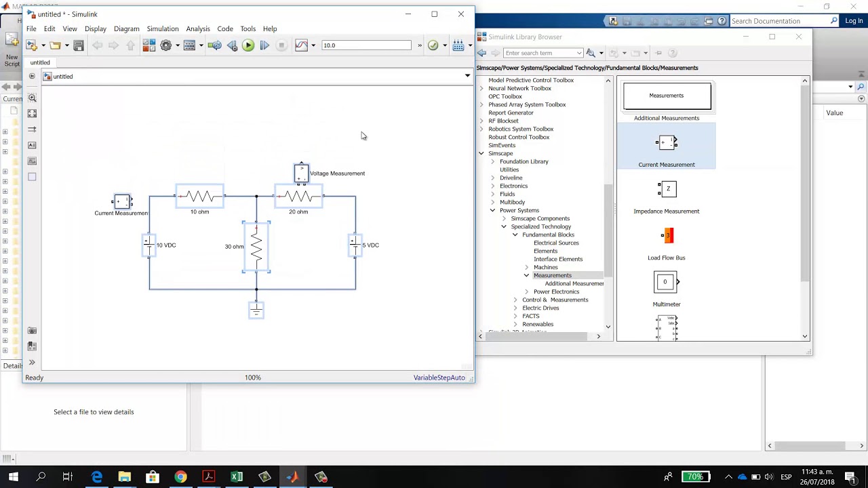868x488 pixels.
Task: Open Model Configuration Parameters gear icon
Action: tap(165, 45)
